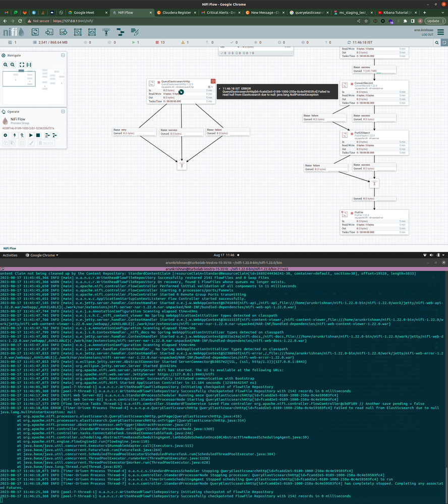Enable selected components with lightning icon
Screen dimensions: 448x504
pyautogui.click(x=14, y=135)
